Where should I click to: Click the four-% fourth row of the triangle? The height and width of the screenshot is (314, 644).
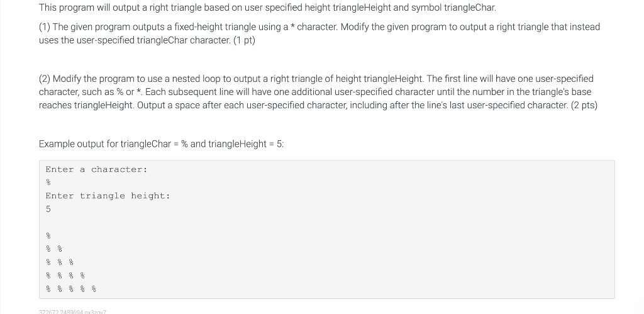[x=65, y=276]
